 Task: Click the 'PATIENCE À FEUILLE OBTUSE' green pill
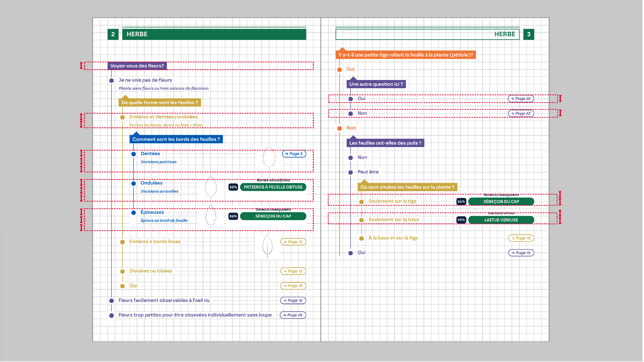[x=273, y=187]
